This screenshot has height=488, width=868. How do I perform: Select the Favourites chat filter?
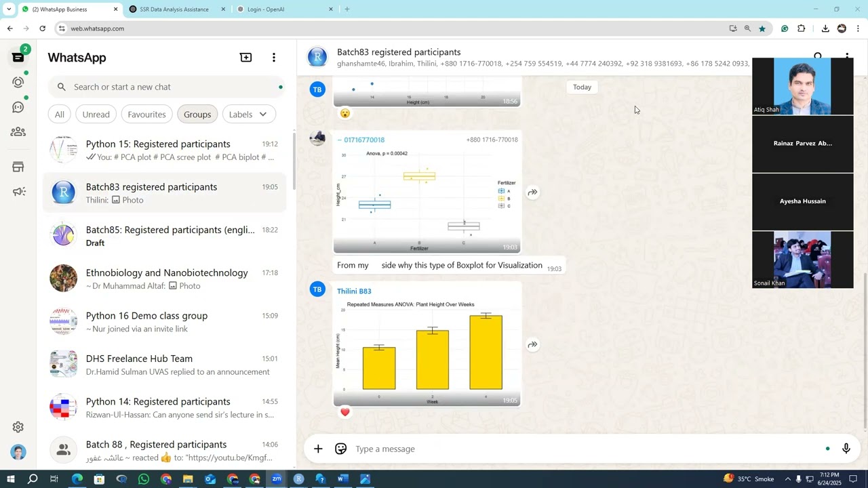[x=146, y=115]
